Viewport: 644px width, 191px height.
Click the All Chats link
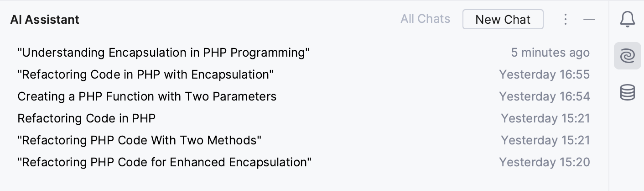pyautogui.click(x=426, y=19)
